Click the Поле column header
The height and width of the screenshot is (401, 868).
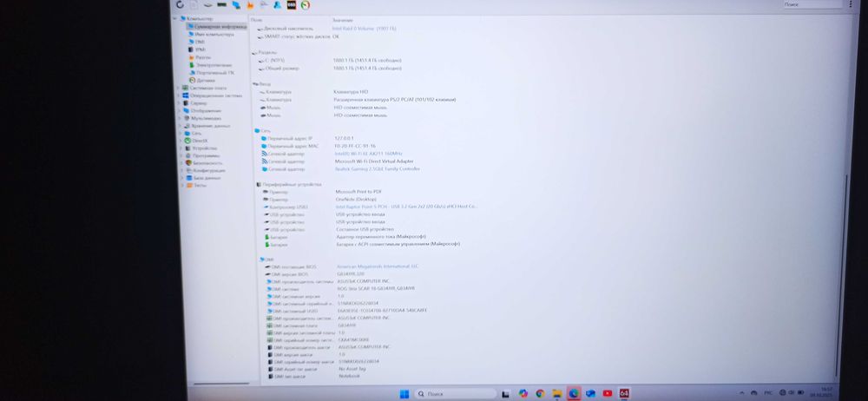[258, 20]
